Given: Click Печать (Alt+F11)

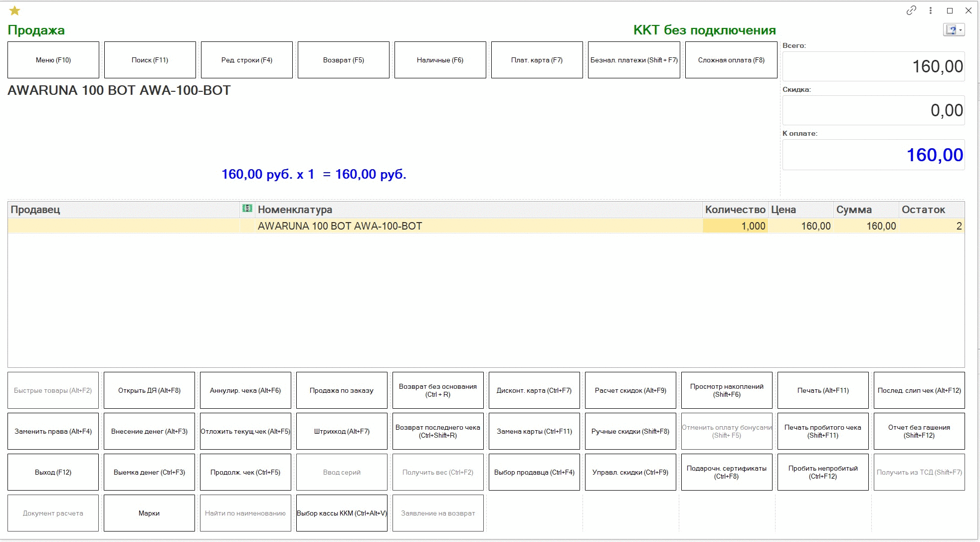Looking at the screenshot, I should (x=823, y=390).
